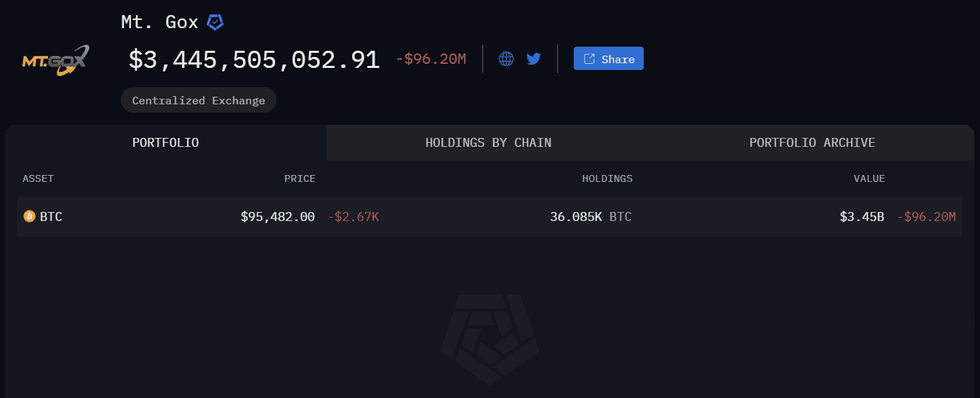Image resolution: width=980 pixels, height=398 pixels.
Task: Switch to the HOLDINGS BY CHAIN tab
Action: click(x=488, y=143)
